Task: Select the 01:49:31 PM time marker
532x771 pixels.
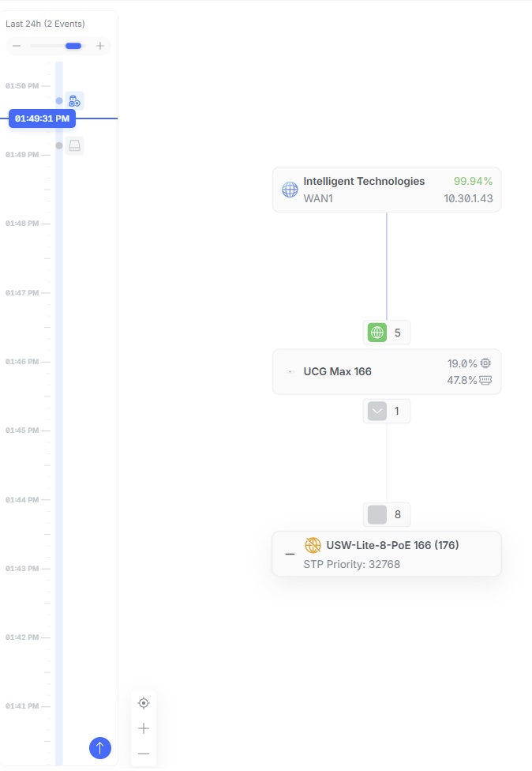Action: coord(43,118)
